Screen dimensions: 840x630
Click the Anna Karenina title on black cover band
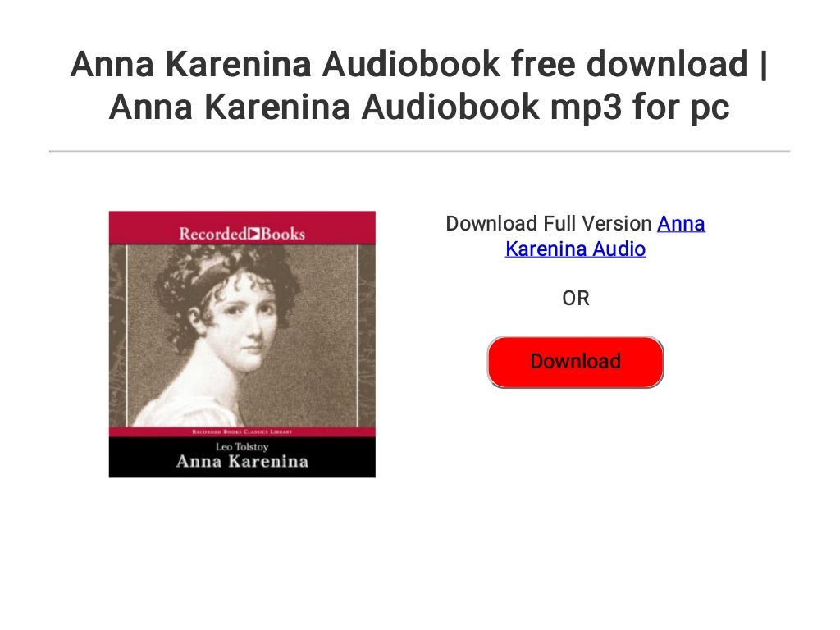pos(242,462)
